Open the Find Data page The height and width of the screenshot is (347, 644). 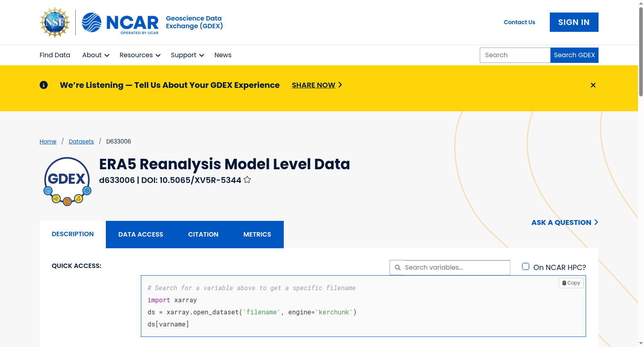click(55, 55)
